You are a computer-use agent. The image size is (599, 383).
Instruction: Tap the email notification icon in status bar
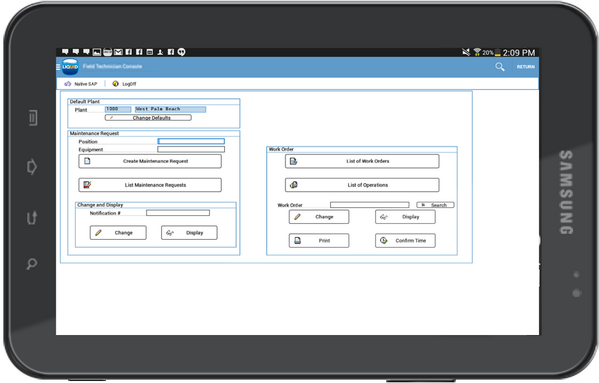coord(118,52)
